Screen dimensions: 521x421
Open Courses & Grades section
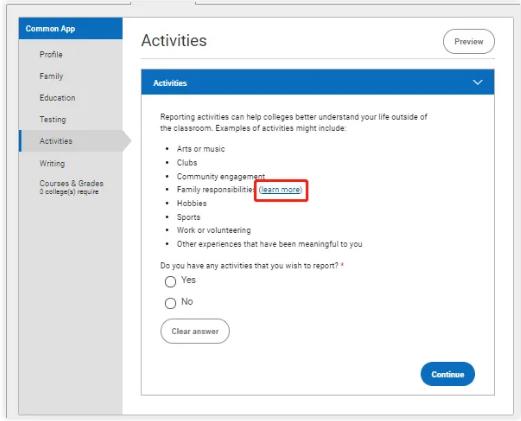(71, 187)
